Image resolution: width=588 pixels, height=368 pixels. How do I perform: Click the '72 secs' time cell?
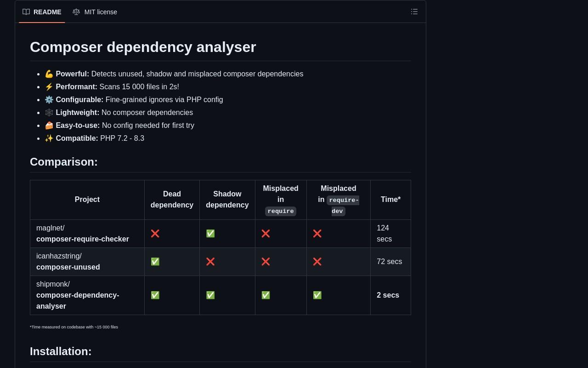(x=390, y=262)
